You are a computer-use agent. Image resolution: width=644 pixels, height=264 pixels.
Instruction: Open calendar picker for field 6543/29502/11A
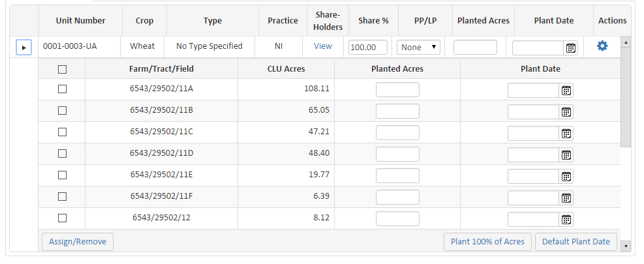click(566, 90)
